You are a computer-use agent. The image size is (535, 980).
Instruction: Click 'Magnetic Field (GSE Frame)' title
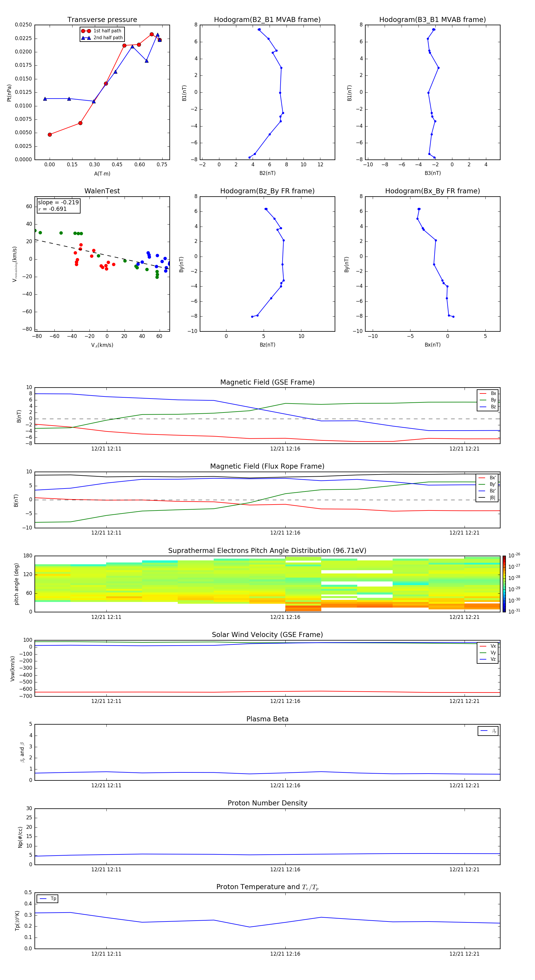[x=267, y=382]
